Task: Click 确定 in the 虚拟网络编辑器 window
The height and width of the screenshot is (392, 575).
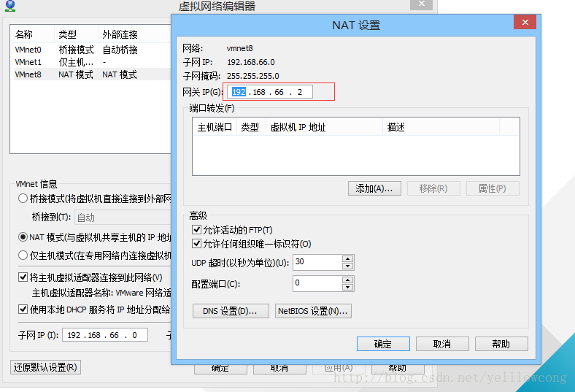Action: 220,369
